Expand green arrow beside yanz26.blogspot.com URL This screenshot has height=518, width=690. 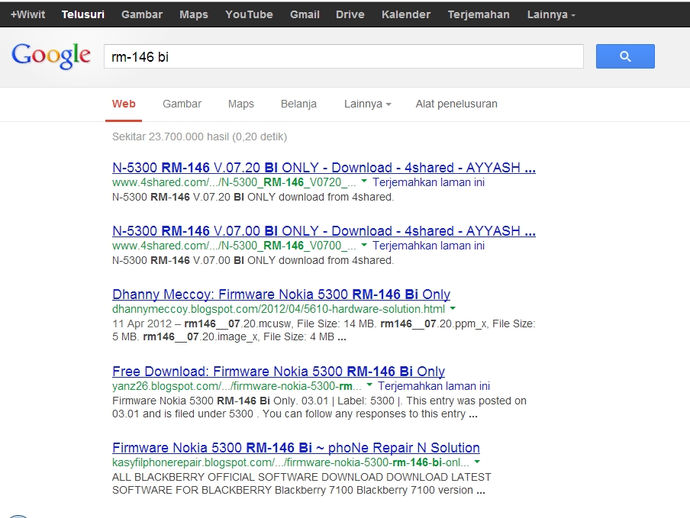click(x=369, y=385)
